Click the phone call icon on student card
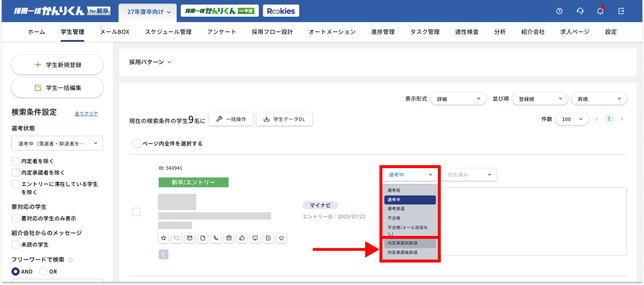Viewport: 644px width, 285px height. pos(216,238)
